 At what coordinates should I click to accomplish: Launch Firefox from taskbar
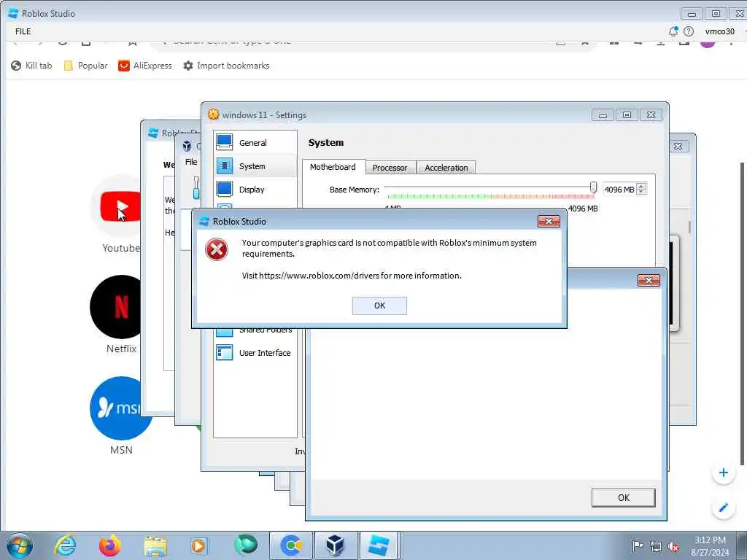110,545
